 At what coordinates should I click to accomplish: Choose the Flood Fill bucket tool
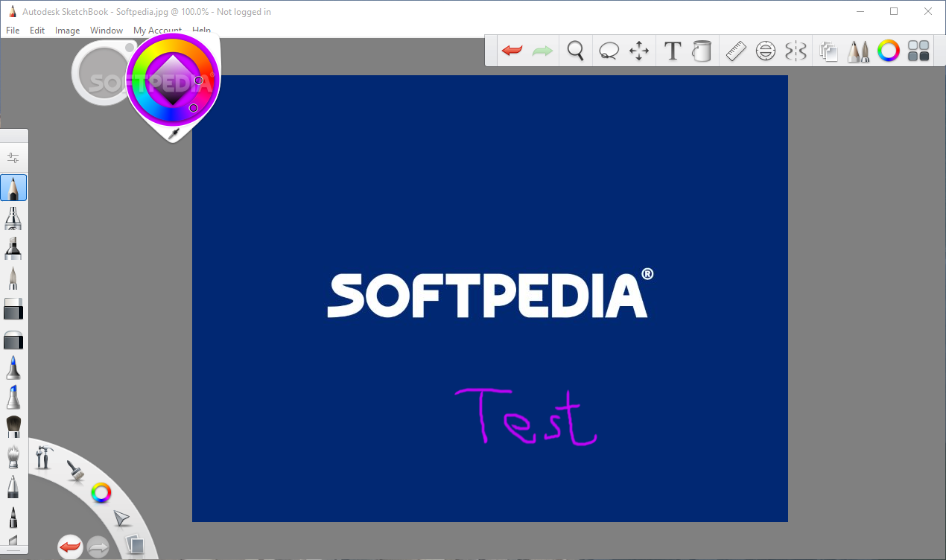(x=701, y=51)
